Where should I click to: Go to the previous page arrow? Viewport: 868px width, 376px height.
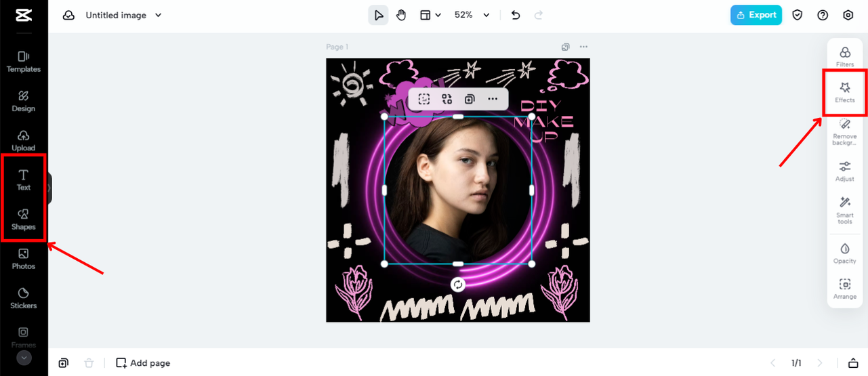(772, 363)
